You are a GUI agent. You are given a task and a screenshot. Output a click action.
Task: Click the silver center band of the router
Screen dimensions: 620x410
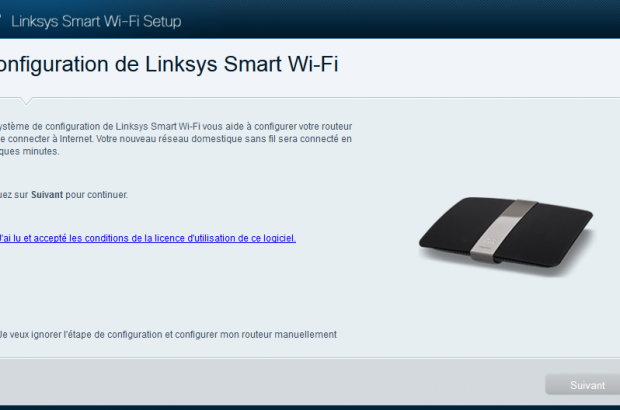tap(502, 230)
